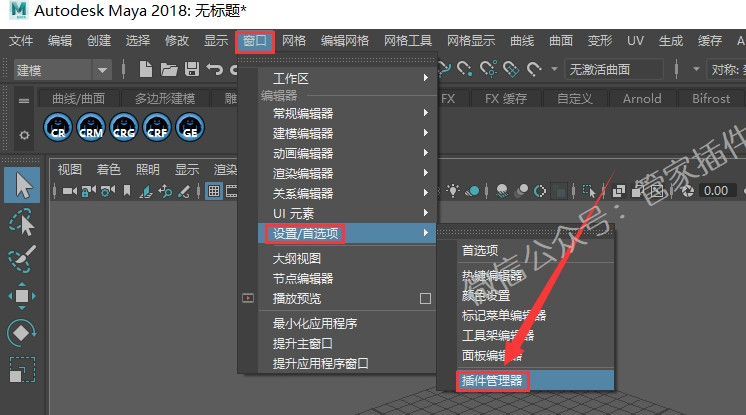Activate the Lasso selection tool

(x=22, y=222)
